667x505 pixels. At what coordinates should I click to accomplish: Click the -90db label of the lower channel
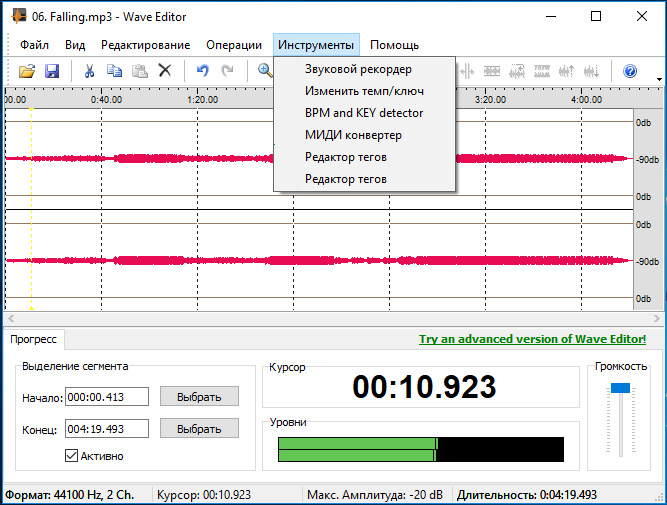(647, 261)
